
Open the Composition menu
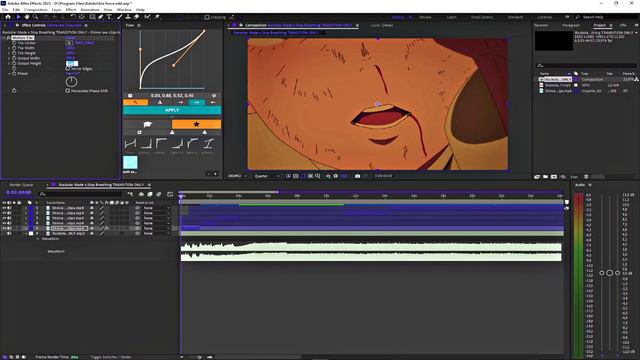pyautogui.click(x=36, y=9)
